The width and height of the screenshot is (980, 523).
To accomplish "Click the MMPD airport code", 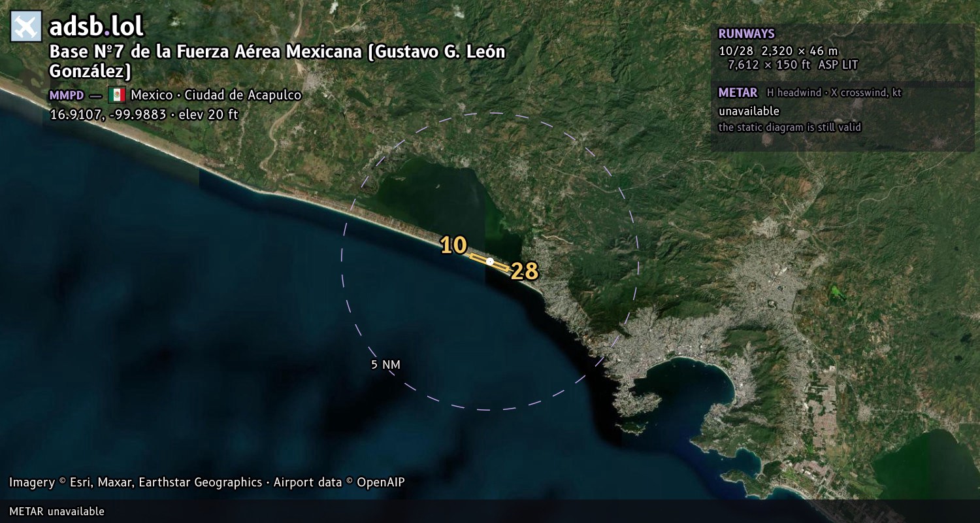I will pos(67,95).
